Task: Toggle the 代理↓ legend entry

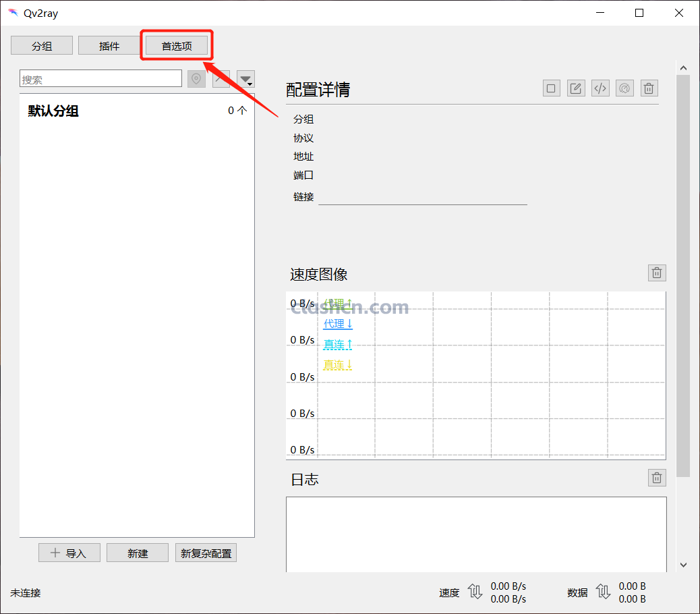Action: (338, 324)
